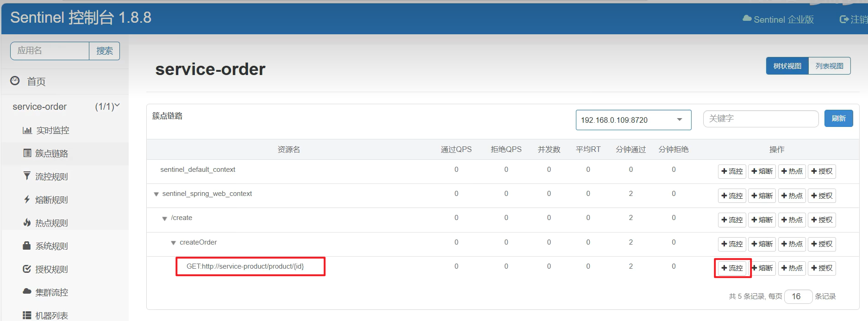Image resolution: width=868 pixels, height=321 pixels.
Task: Click the 首页 dashboard icon
Action: (x=15, y=81)
